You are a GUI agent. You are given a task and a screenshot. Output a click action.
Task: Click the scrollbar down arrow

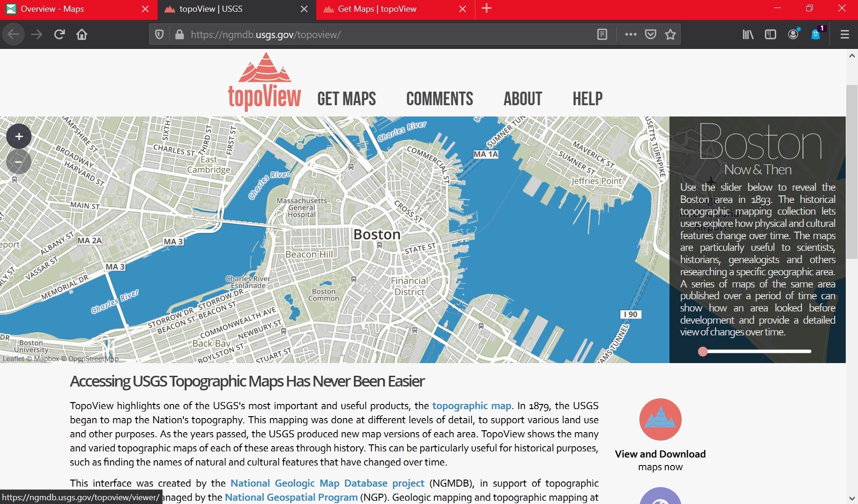click(852, 498)
